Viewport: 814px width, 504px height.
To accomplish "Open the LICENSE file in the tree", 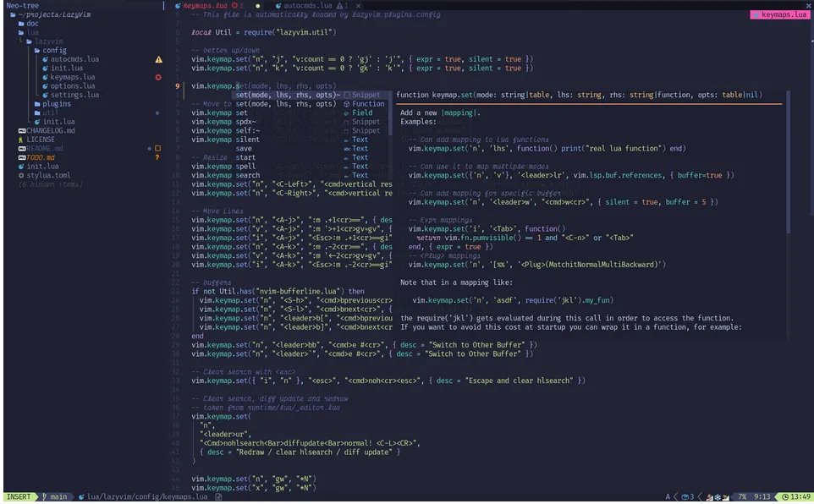I will (x=41, y=140).
